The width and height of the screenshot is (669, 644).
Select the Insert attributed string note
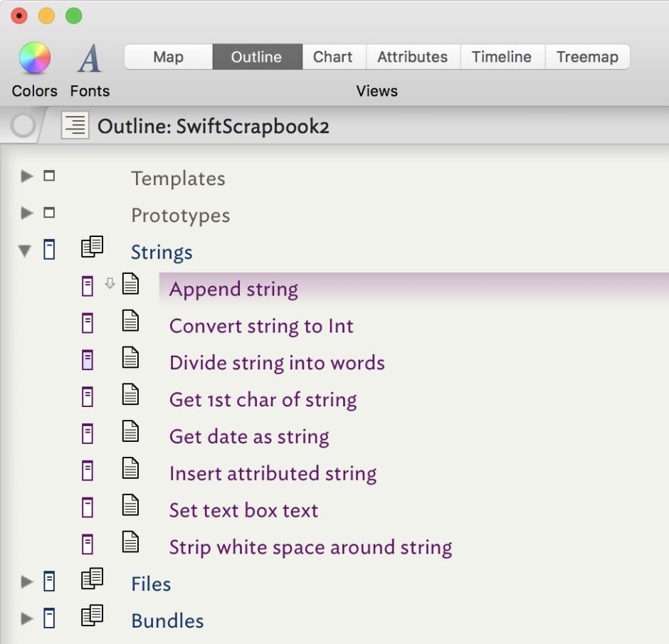[273, 473]
